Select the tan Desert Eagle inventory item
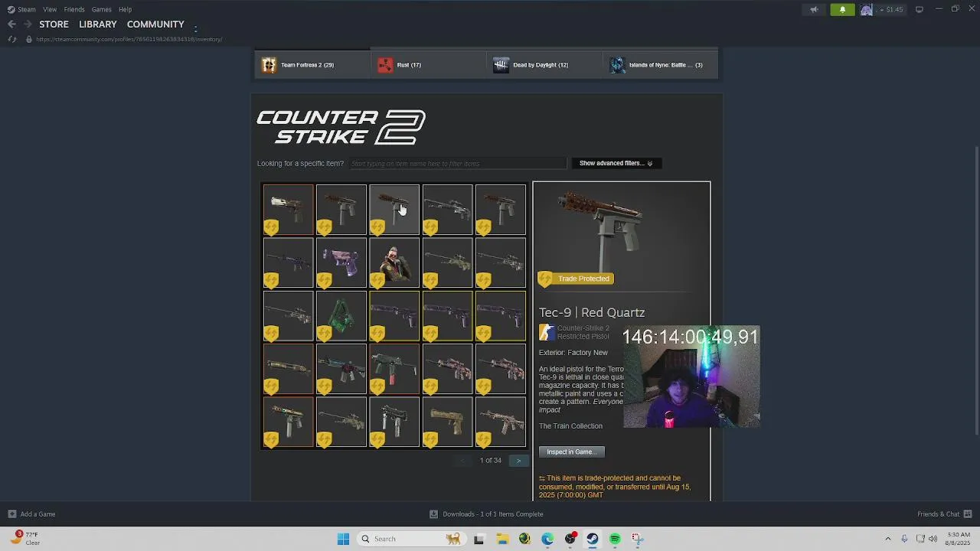This screenshot has height=551, width=980. (447, 422)
